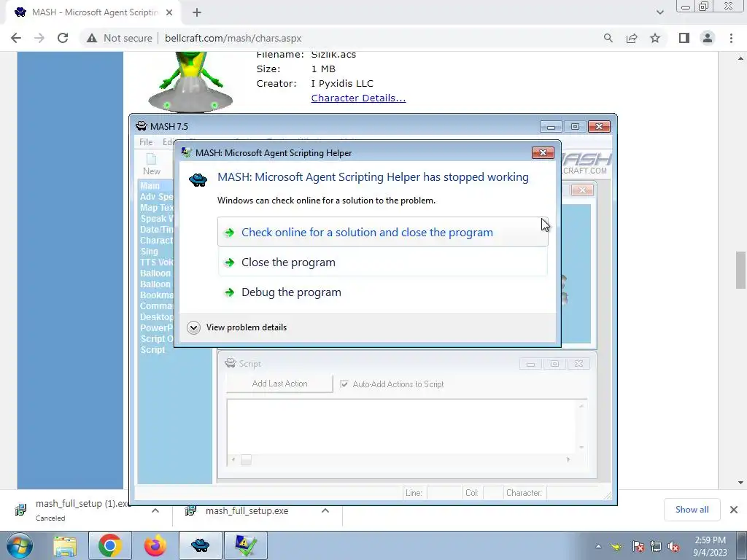Open Chrome three-dot menu

pos(731,38)
